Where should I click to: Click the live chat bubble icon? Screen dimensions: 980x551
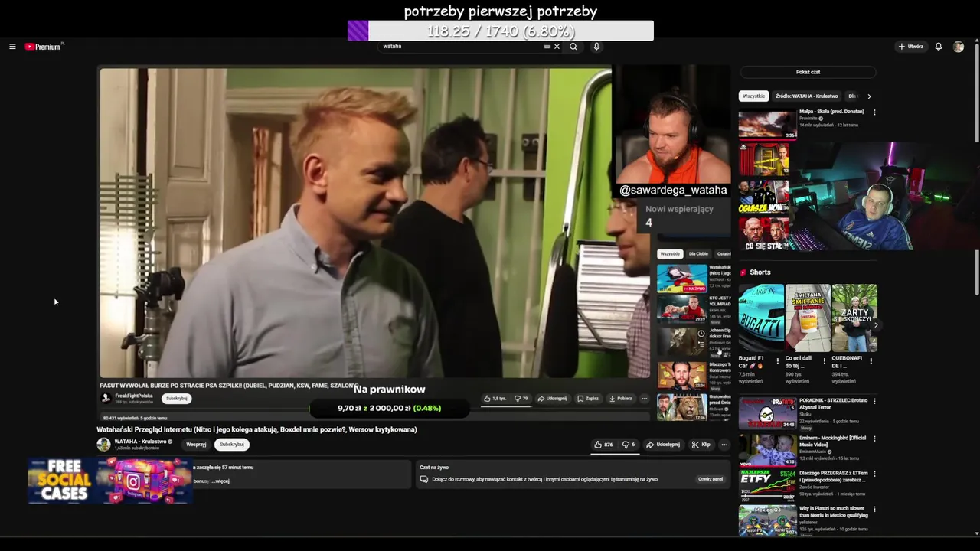(x=424, y=479)
